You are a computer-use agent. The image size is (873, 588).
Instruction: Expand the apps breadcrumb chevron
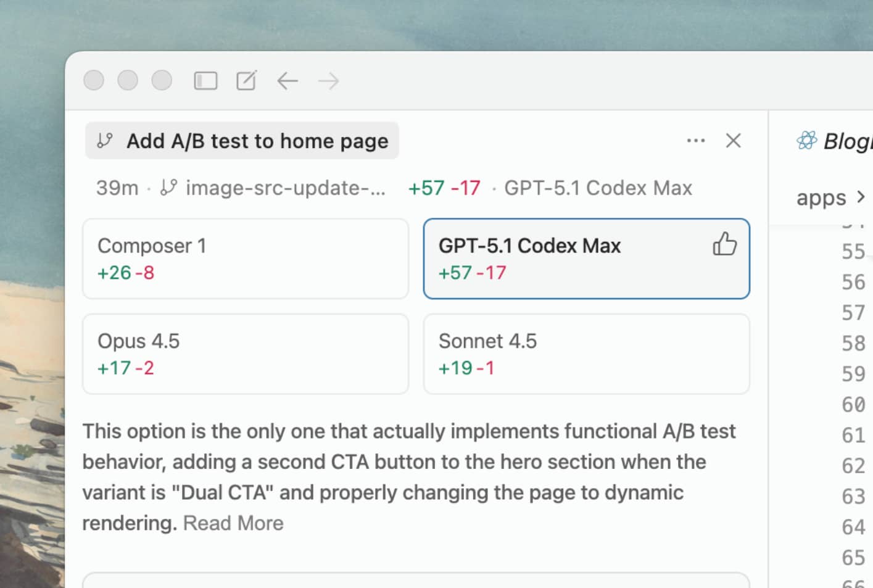pyautogui.click(x=860, y=197)
